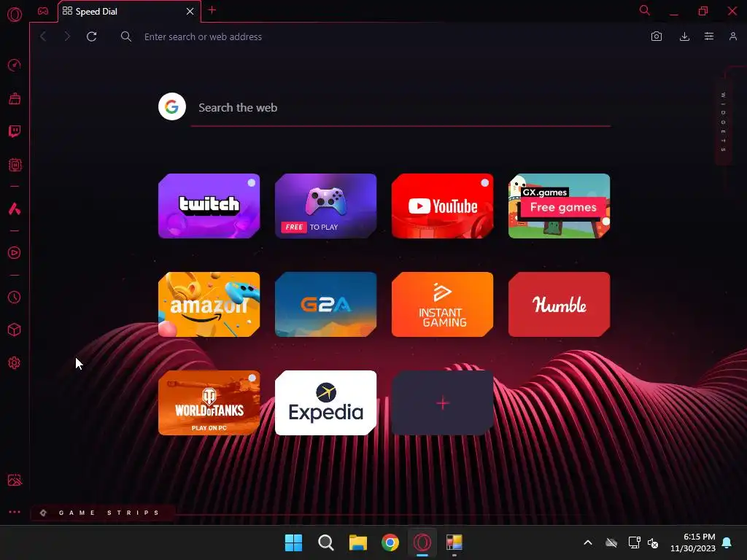This screenshot has width=747, height=560.
Task: Open the Humble speed dial tile
Action: (560, 304)
